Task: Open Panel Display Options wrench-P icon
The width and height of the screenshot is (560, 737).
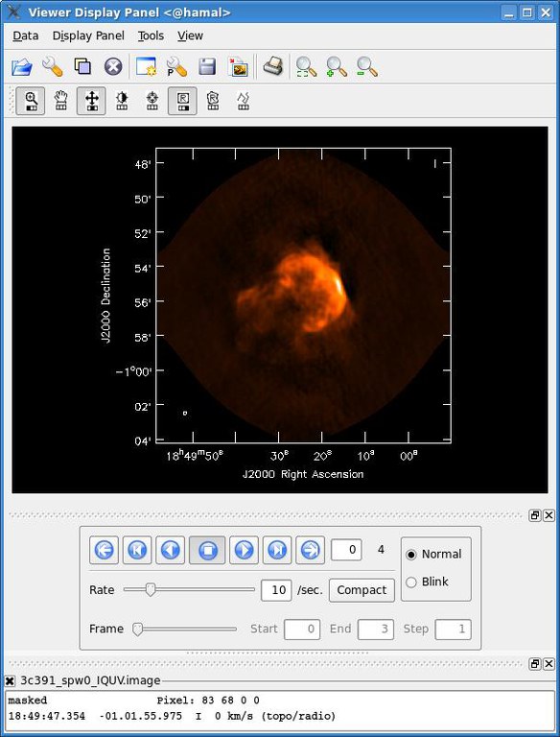Action: (176, 67)
